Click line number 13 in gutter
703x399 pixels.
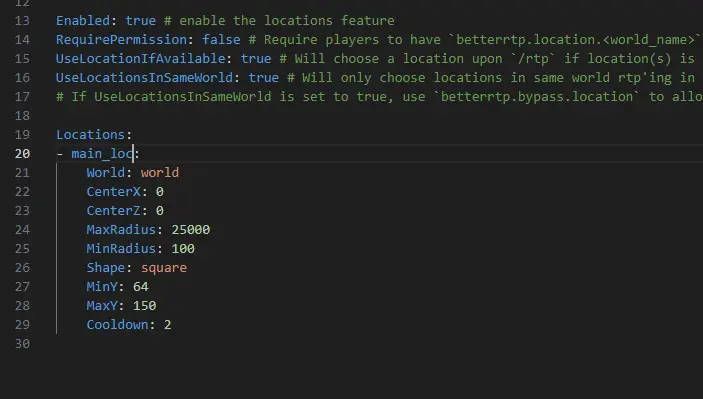(x=22, y=21)
